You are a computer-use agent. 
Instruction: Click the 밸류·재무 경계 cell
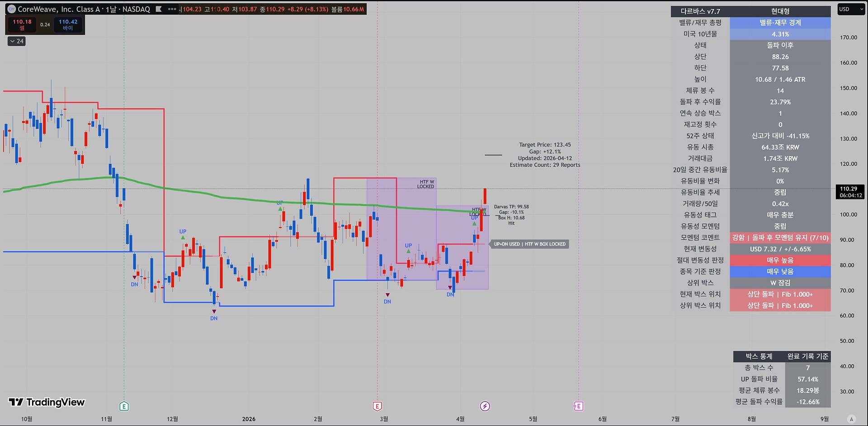coord(780,23)
